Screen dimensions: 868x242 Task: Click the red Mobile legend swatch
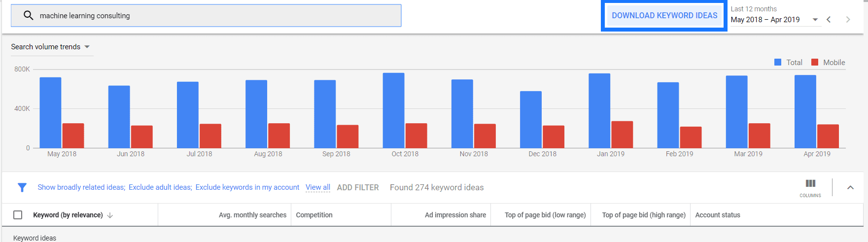[x=815, y=62]
